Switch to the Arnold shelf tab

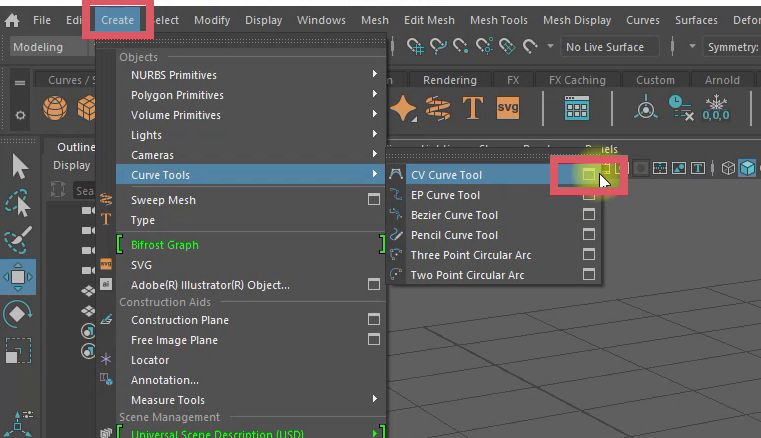pyautogui.click(x=722, y=80)
